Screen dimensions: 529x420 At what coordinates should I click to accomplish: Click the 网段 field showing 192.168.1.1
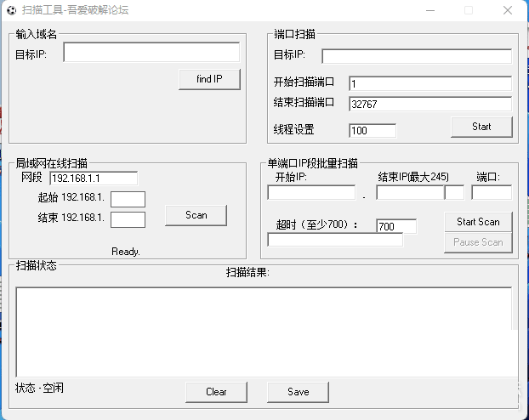pos(94,179)
